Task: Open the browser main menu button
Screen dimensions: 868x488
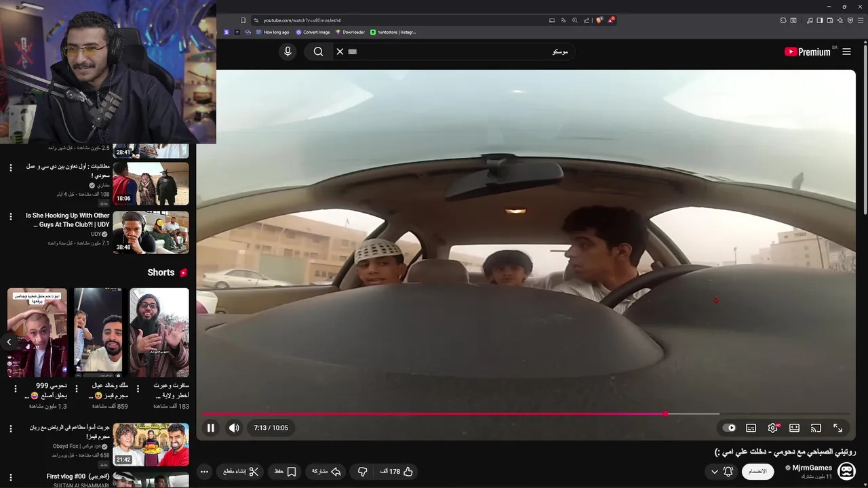Action: [x=860, y=20]
